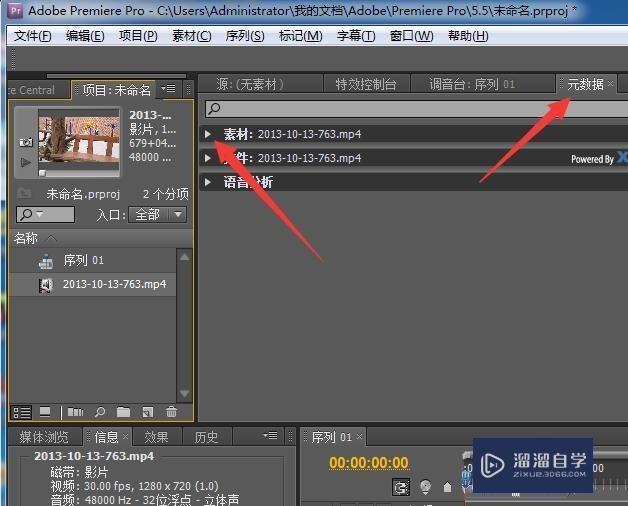Click the automate to sequence icon
This screenshot has width=628, height=506.
[x=75, y=412]
